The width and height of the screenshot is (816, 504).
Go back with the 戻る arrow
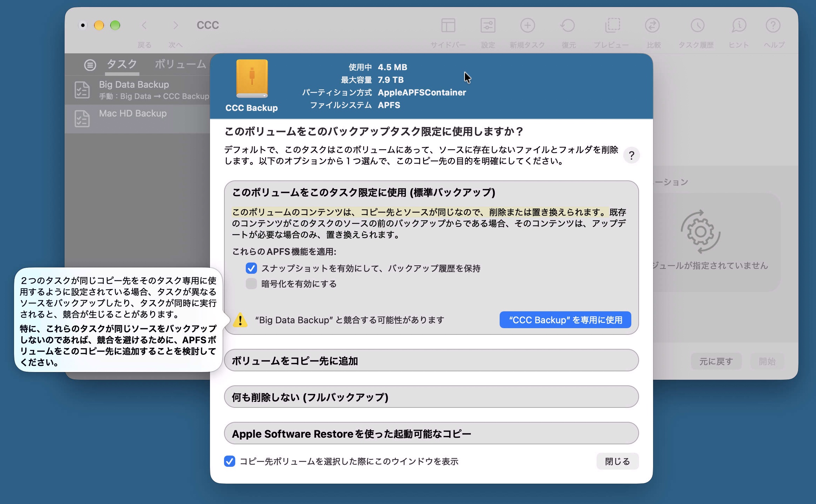pos(144,25)
